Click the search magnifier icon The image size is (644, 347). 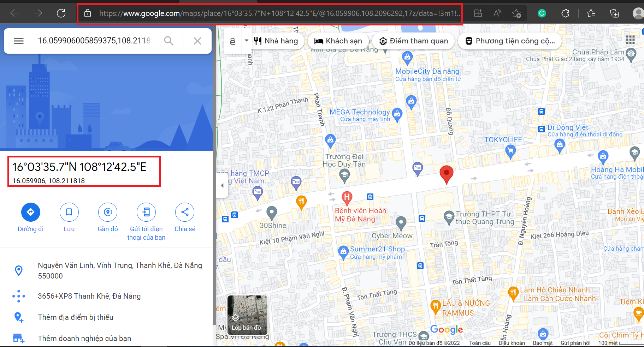coord(169,41)
